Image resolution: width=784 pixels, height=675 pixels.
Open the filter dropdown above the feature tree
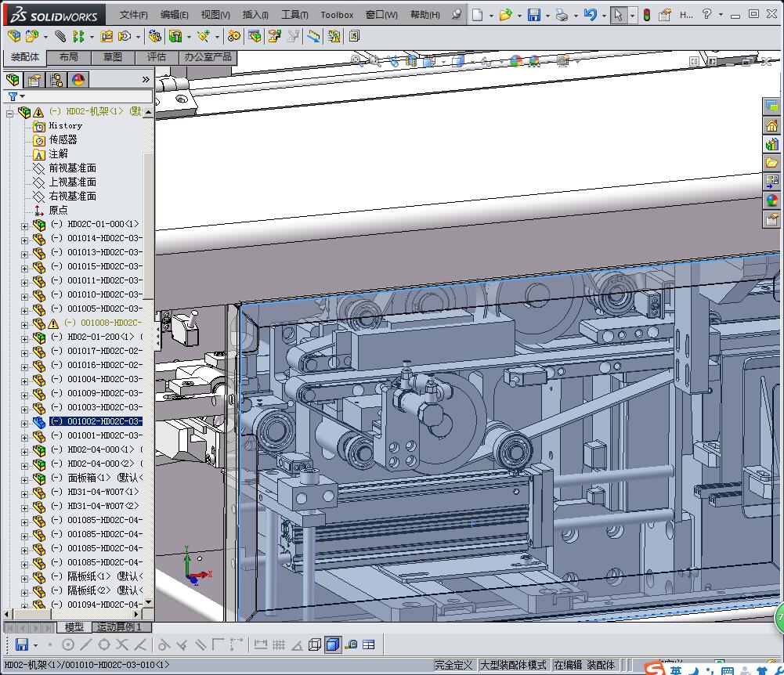[14, 97]
